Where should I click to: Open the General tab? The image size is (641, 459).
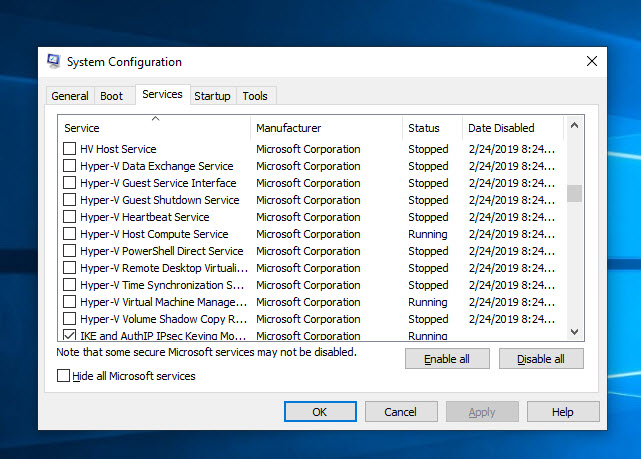70,96
